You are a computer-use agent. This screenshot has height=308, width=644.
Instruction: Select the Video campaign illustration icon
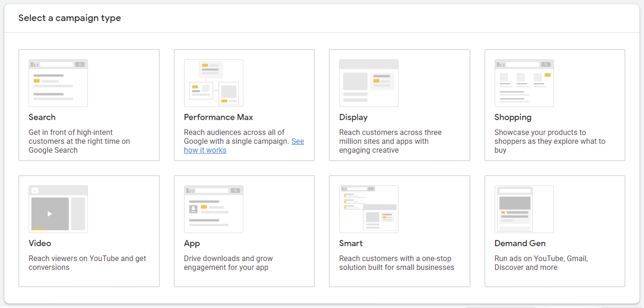click(58, 209)
